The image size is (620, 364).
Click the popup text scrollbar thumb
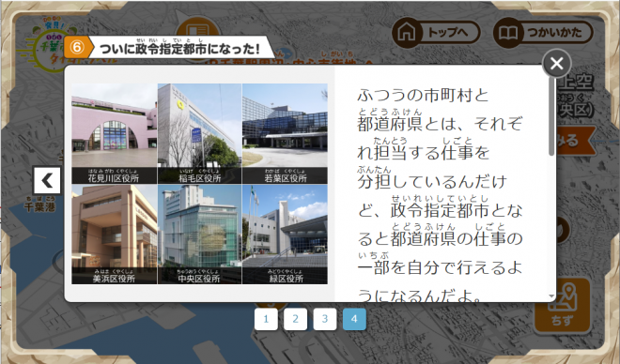click(x=551, y=115)
